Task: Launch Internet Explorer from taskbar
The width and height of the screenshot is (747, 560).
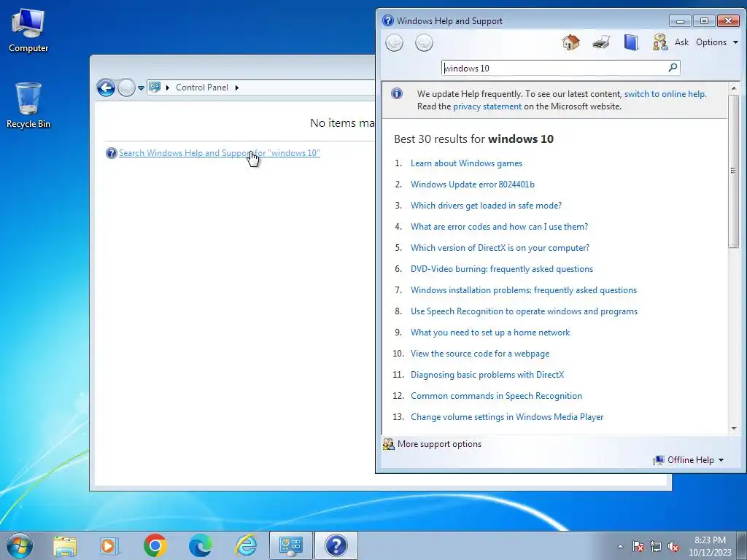Action: click(246, 545)
